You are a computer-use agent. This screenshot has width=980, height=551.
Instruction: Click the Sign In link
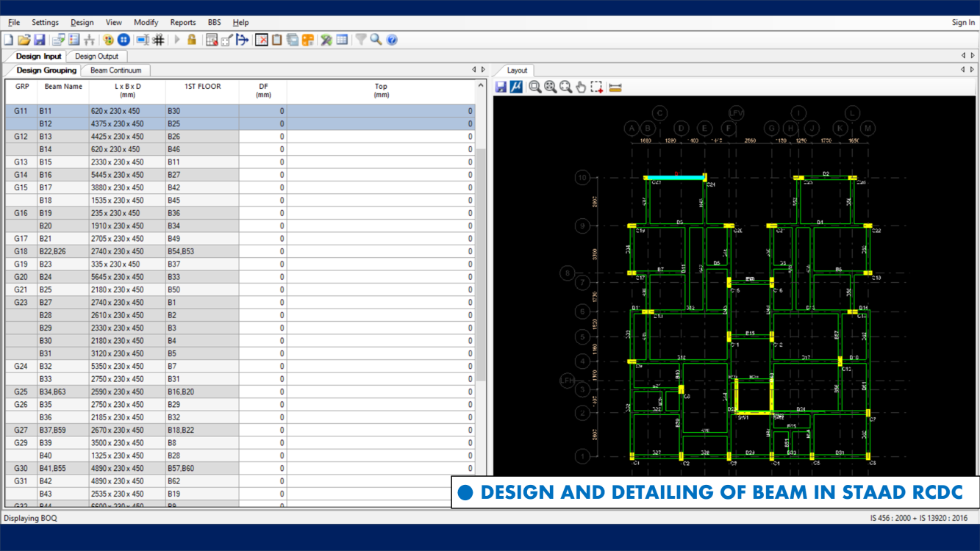click(962, 22)
